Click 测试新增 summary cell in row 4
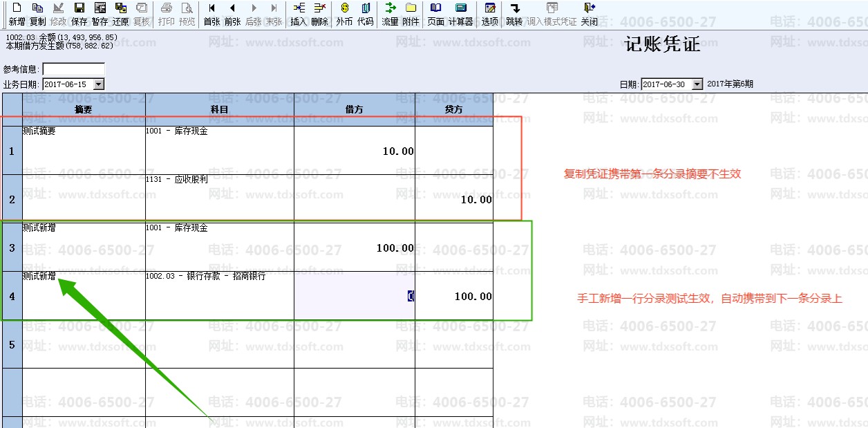The height and width of the screenshot is (428, 868). point(84,296)
